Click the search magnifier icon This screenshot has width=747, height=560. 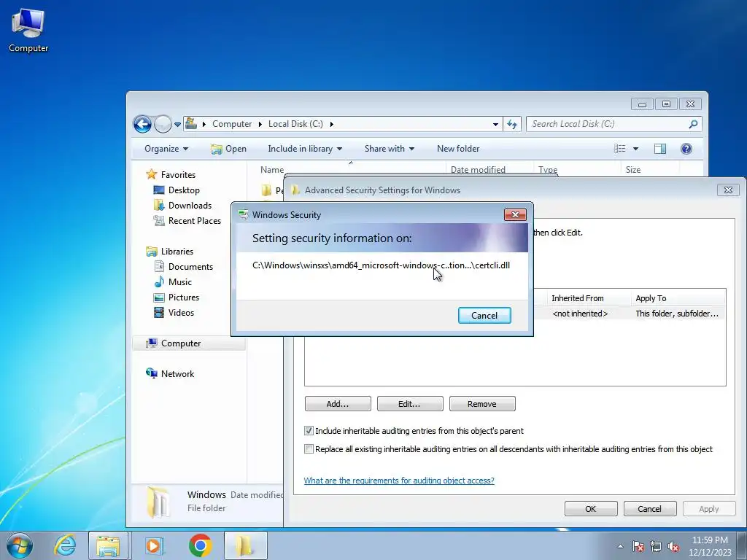click(x=693, y=124)
